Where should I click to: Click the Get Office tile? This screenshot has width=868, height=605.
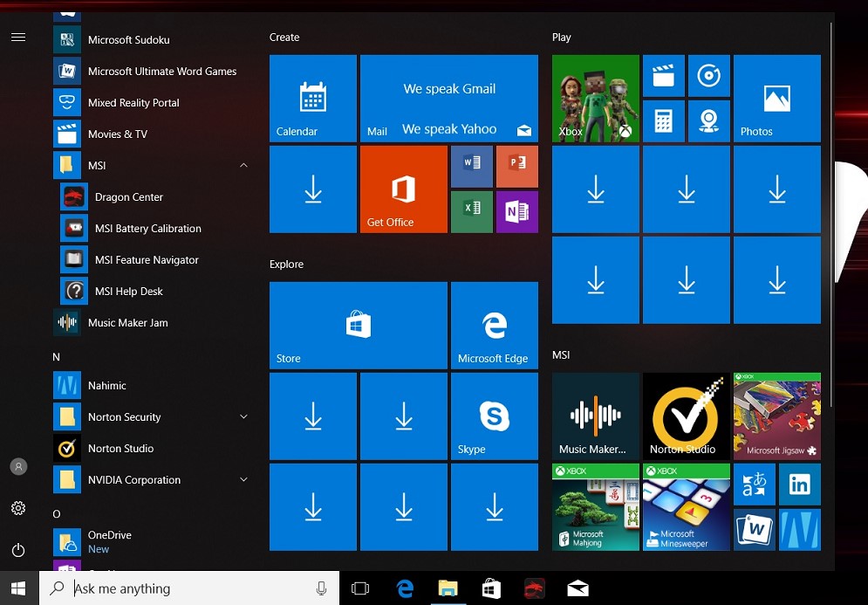(403, 189)
